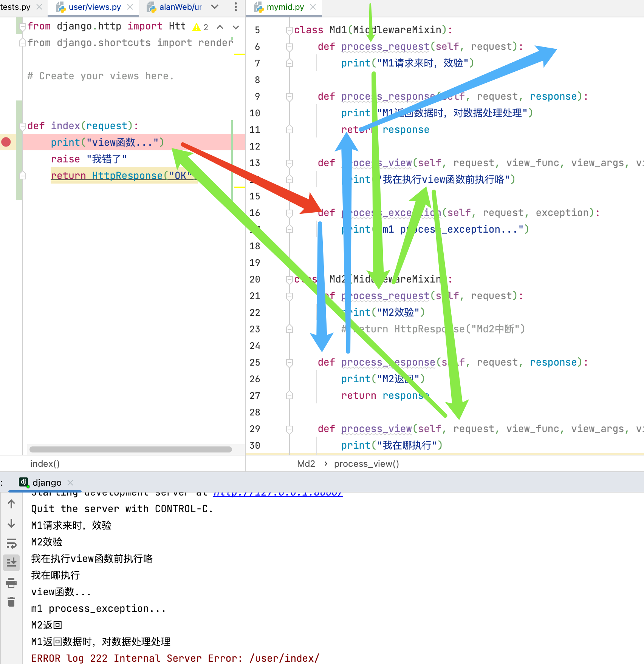644x664 pixels.
Task: Toggle soft-wrap in the run console
Action: click(x=11, y=544)
